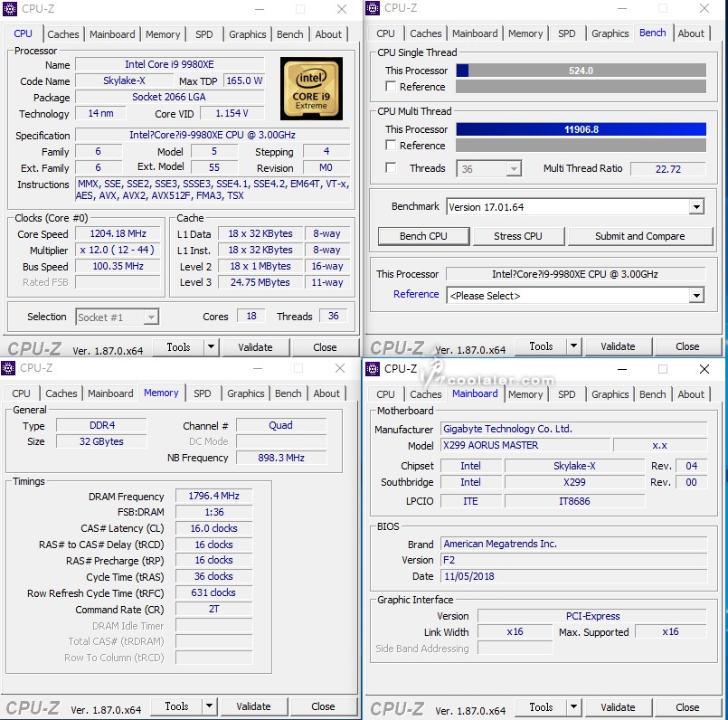Click the Max TDP value '165.0 W'
The width and height of the screenshot is (728, 720).
click(244, 81)
